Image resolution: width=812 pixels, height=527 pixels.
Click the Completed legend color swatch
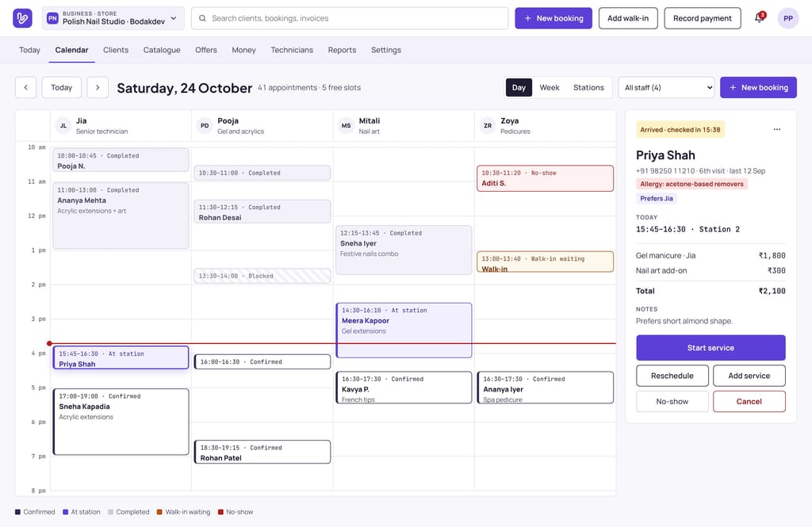point(110,512)
